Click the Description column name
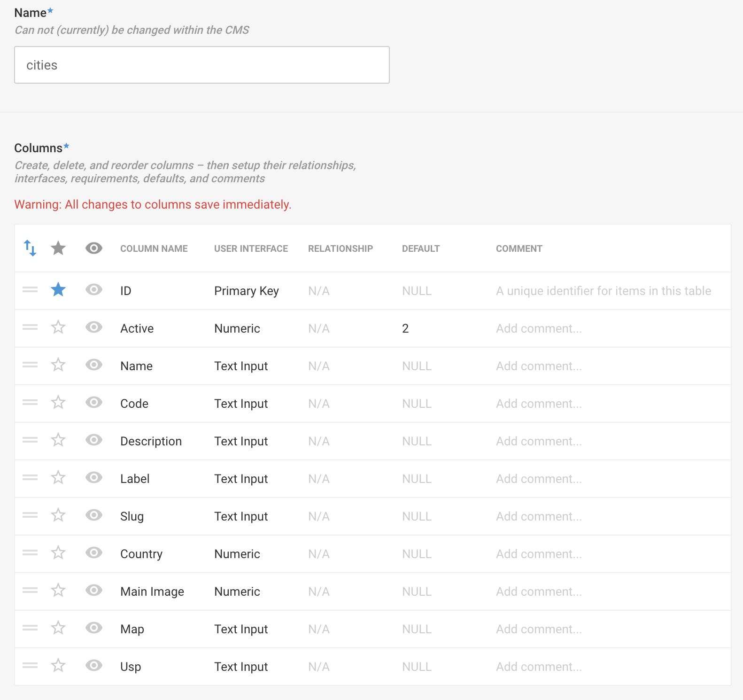 pos(151,441)
